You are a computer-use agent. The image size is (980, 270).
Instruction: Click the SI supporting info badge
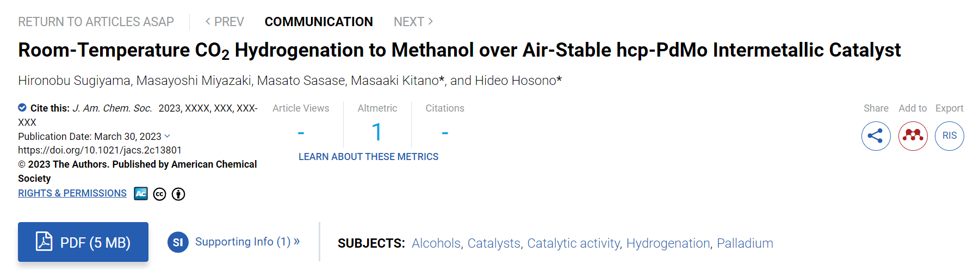(x=178, y=242)
